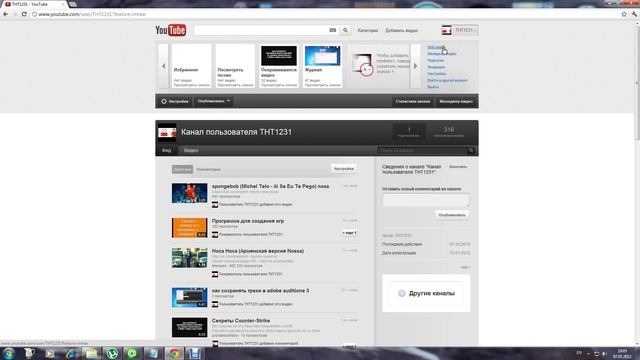Open Статистика канала button
The width and height of the screenshot is (640, 360).
(x=413, y=101)
